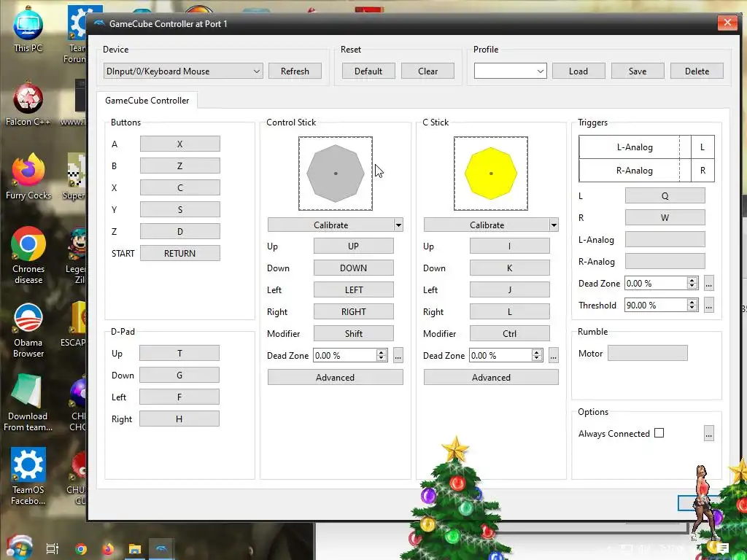Click the Default reset button
This screenshot has width=747, height=560.
tap(368, 71)
